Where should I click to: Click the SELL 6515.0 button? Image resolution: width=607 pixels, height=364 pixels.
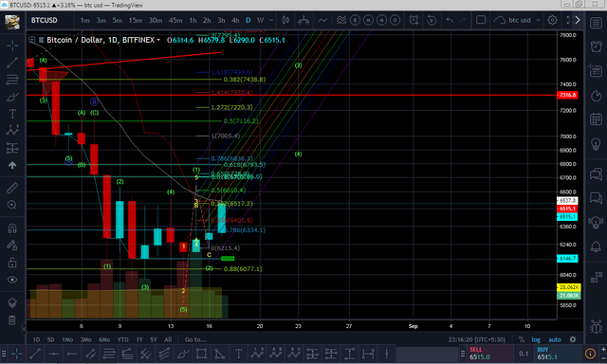[x=491, y=354]
